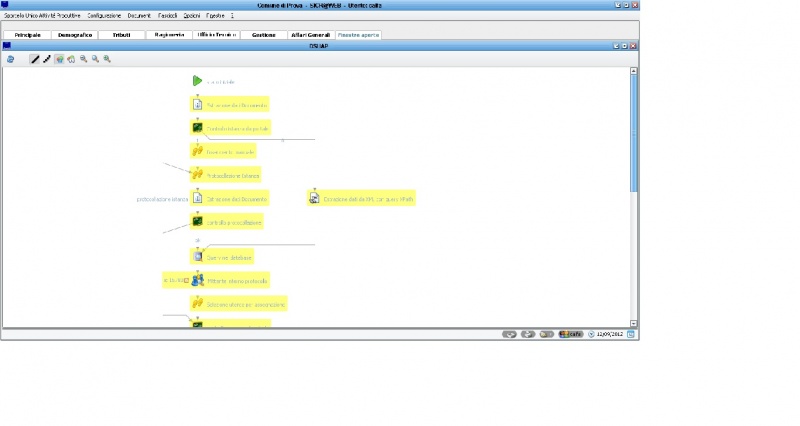Screen dimensions: 800x426
Task: Select the solid line drawing tool
Action: click(35, 59)
